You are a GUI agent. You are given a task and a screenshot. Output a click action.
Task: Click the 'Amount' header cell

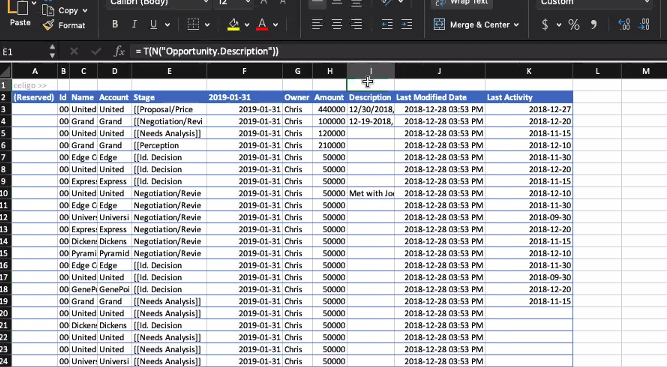(330, 97)
